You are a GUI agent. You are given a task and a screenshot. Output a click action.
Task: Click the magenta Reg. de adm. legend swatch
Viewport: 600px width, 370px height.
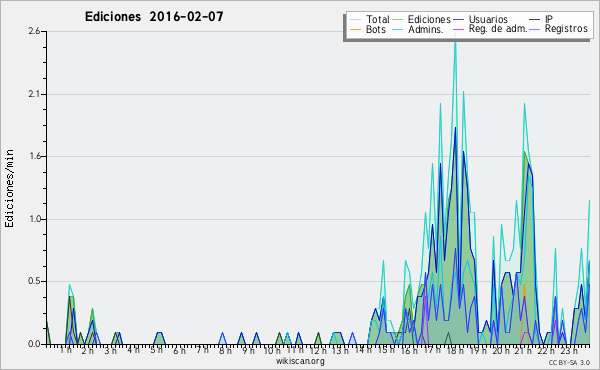coord(458,29)
